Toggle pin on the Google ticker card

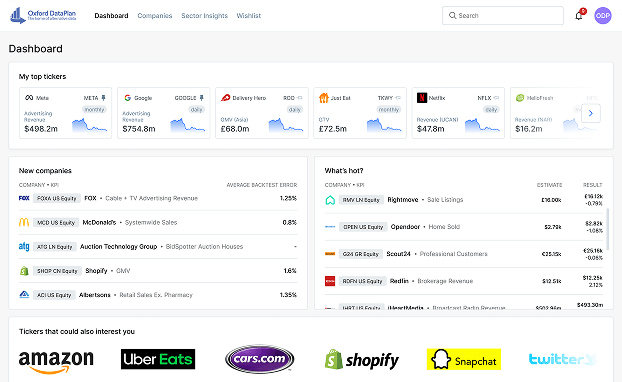click(x=202, y=98)
